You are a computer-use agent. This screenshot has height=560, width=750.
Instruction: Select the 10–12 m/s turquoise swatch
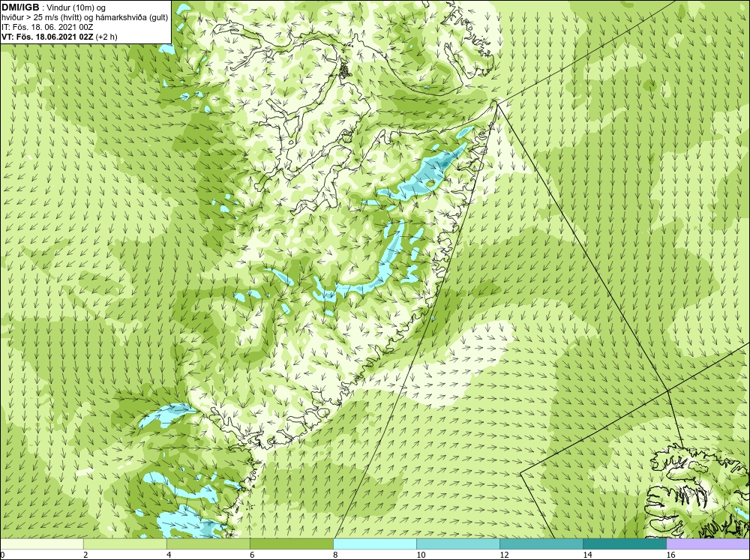pos(457,544)
